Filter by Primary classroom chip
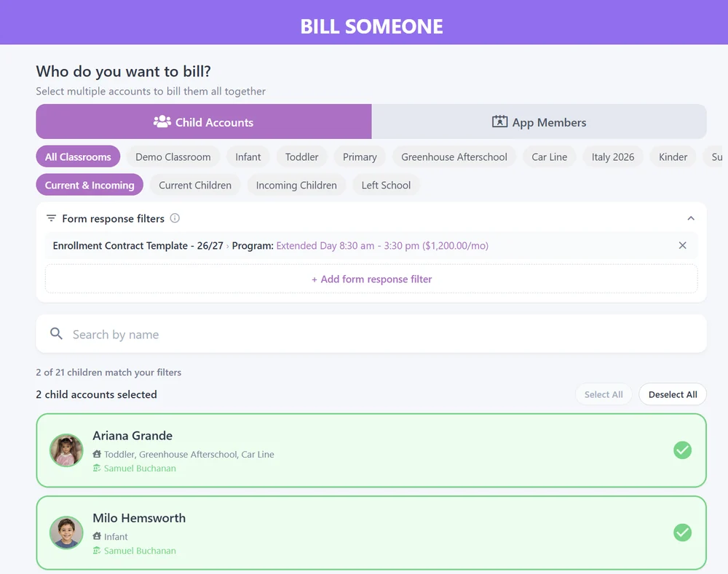The image size is (728, 574). pyautogui.click(x=360, y=157)
